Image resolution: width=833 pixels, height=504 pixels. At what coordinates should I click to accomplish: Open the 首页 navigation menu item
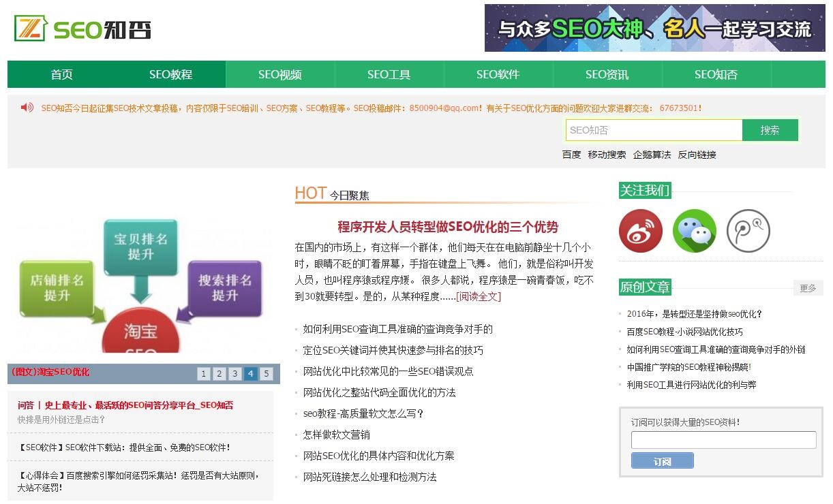coord(61,75)
